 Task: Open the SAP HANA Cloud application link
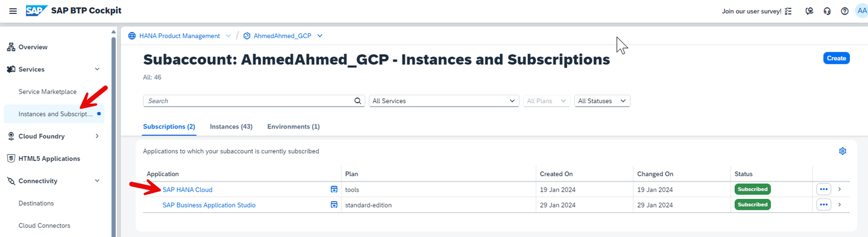point(187,189)
